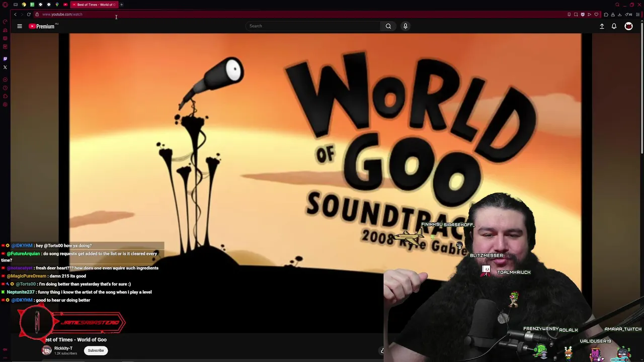
Task: Switch to the pinned YouTube tab
Action: 65,5
